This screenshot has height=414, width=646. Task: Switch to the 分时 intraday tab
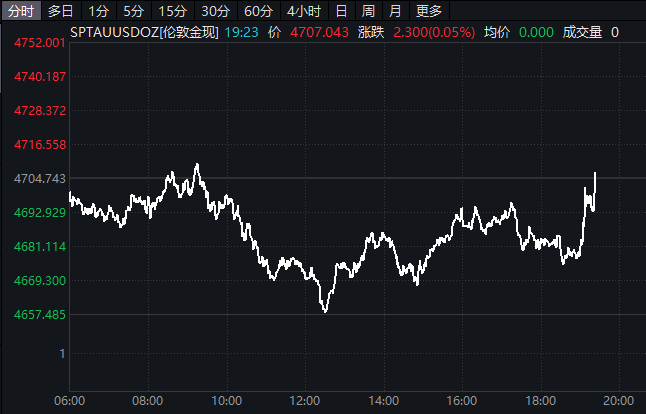21,11
